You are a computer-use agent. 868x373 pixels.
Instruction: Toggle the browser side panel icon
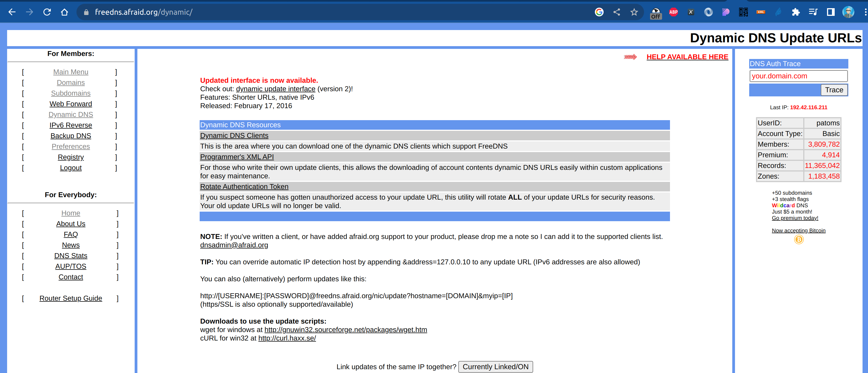click(x=831, y=12)
